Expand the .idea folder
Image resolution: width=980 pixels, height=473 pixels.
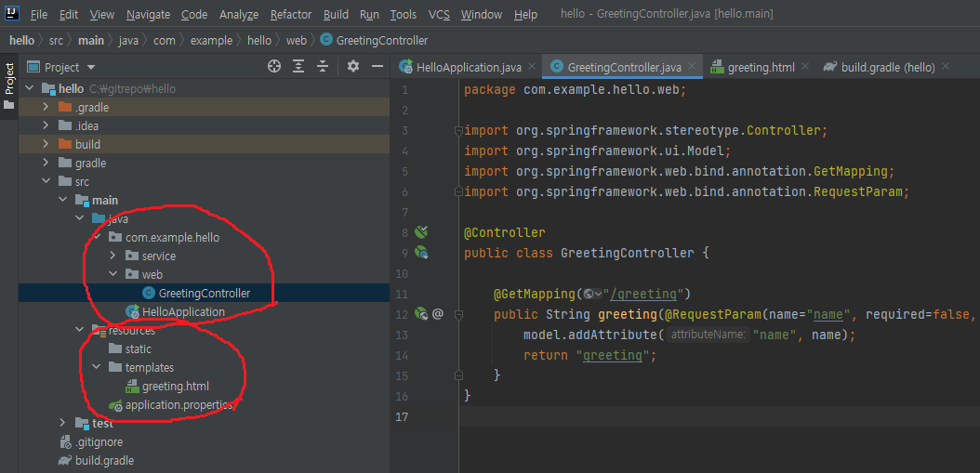(46, 125)
